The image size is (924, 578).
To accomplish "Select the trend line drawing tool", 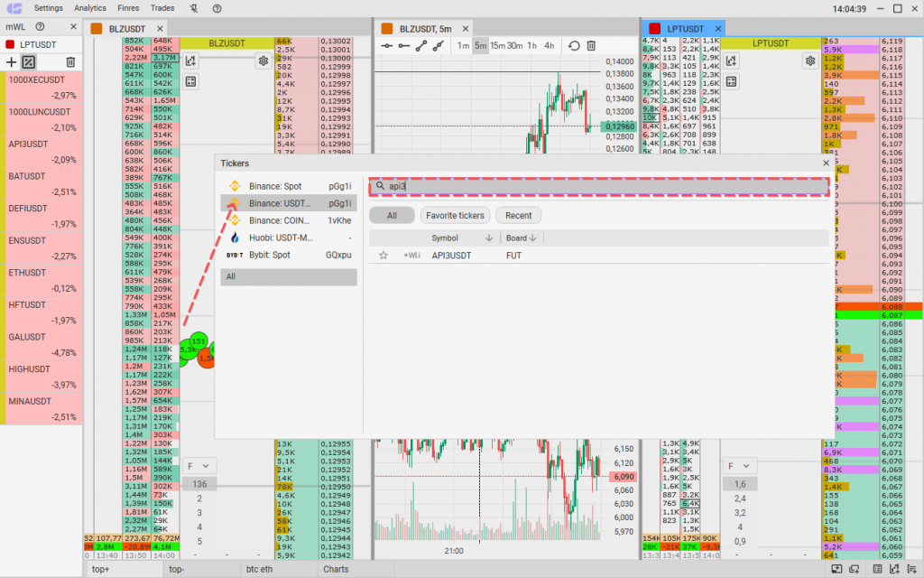I will (420, 45).
